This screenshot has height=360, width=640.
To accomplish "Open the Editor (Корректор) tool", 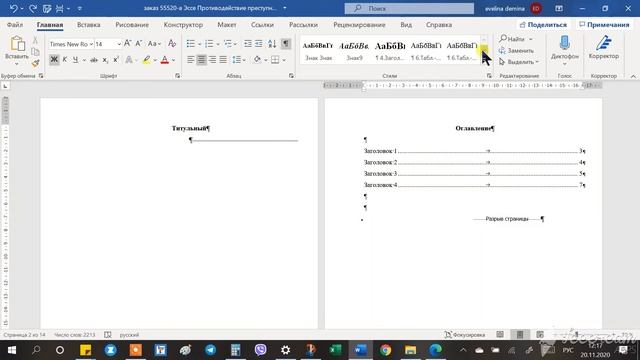I will tap(604, 48).
